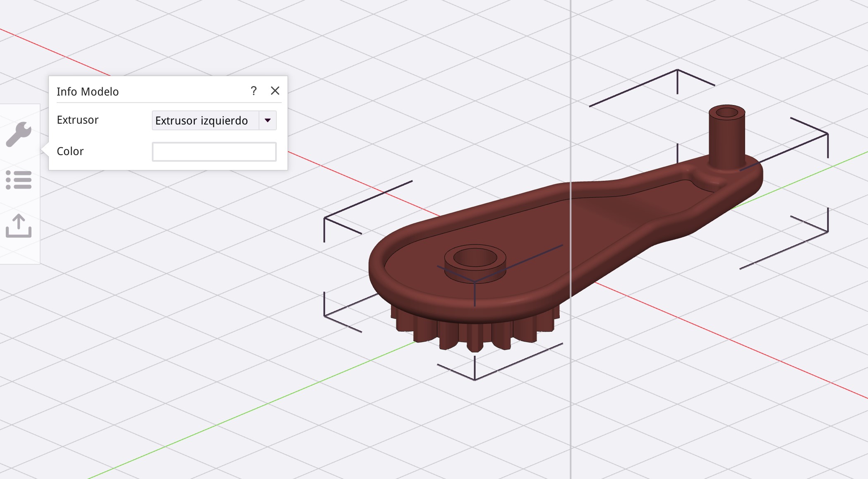Open the Color swatch field
The width and height of the screenshot is (868, 479).
click(x=214, y=152)
